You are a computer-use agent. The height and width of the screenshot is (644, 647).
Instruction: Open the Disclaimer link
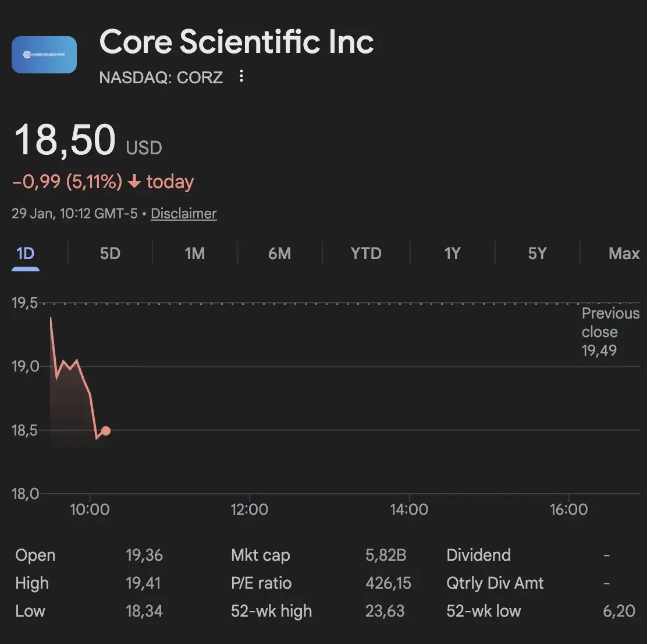pos(183,214)
